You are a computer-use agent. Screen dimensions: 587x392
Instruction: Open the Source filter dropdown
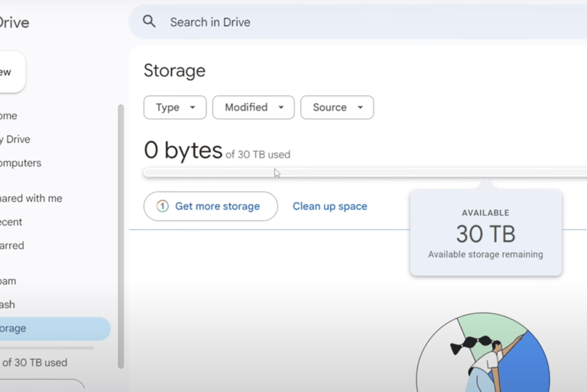(x=337, y=108)
